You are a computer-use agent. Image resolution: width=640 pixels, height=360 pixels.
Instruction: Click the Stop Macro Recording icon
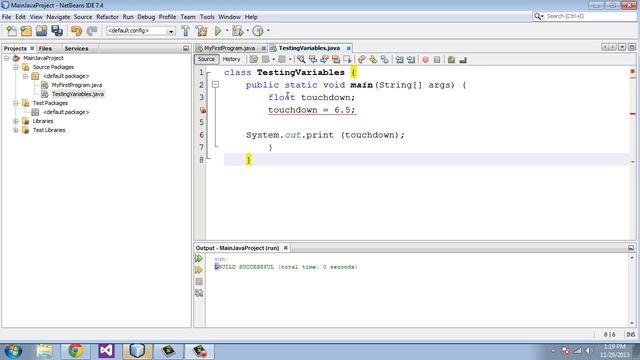click(x=437, y=60)
